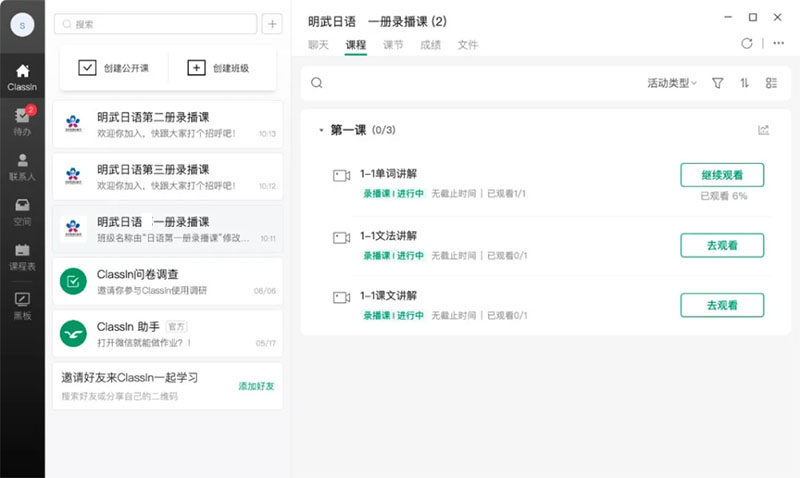Image resolution: width=800 pixels, height=478 pixels.
Task: Click 继续观看 for 1-1单词讲解
Action: 721,175
